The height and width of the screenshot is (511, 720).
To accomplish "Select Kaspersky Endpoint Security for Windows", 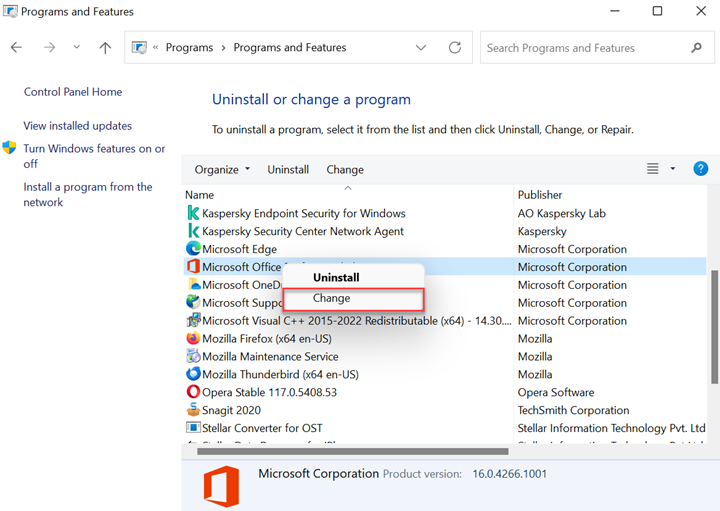I will pyautogui.click(x=304, y=213).
